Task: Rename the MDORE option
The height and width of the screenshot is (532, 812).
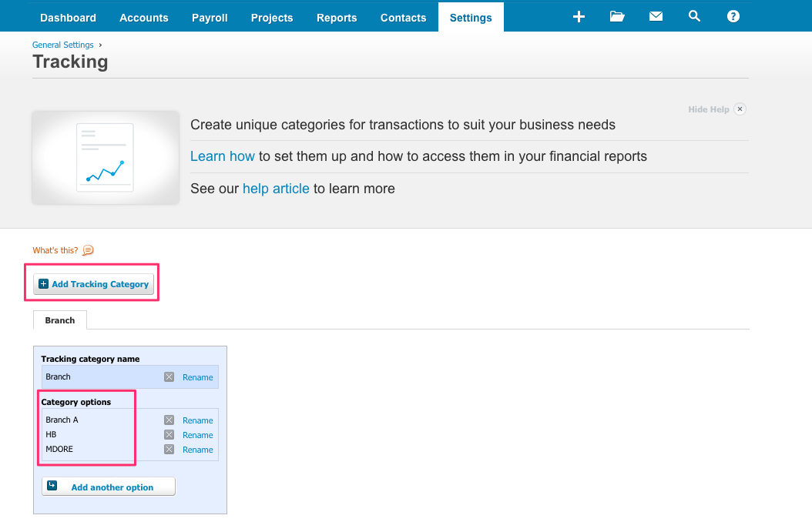Action: click(x=198, y=450)
